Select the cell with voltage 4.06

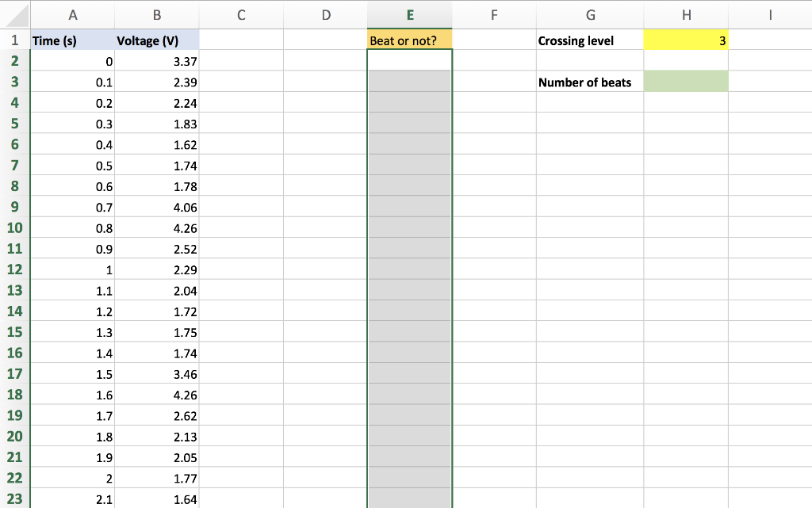pyautogui.click(x=156, y=207)
